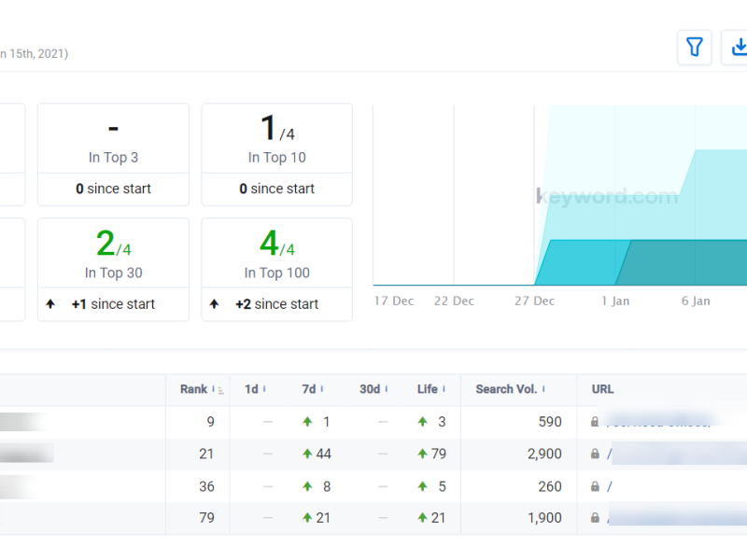Click the lock icon in rank 21 row
This screenshot has height=560, width=747.
(x=595, y=454)
